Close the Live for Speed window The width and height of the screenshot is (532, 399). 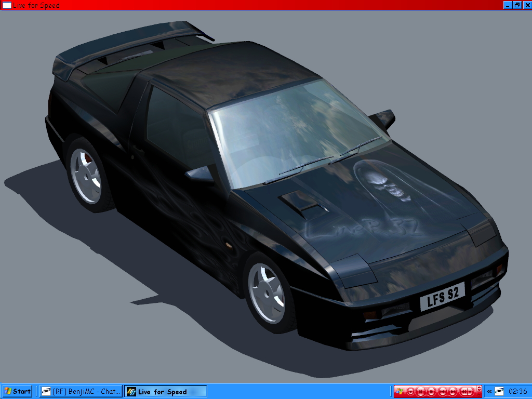(527, 5)
